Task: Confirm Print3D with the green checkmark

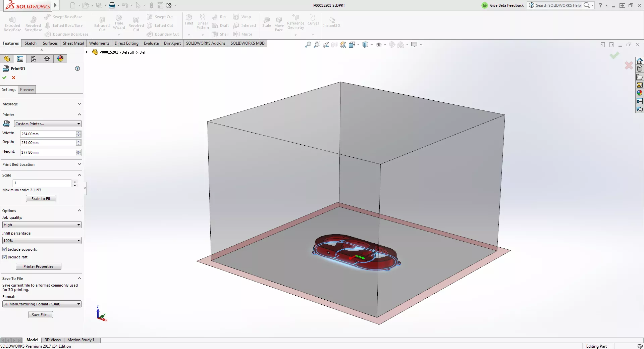Action: 4,78
